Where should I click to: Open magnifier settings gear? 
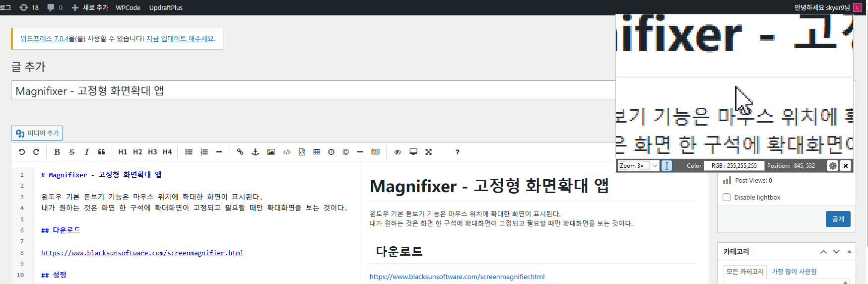833,166
